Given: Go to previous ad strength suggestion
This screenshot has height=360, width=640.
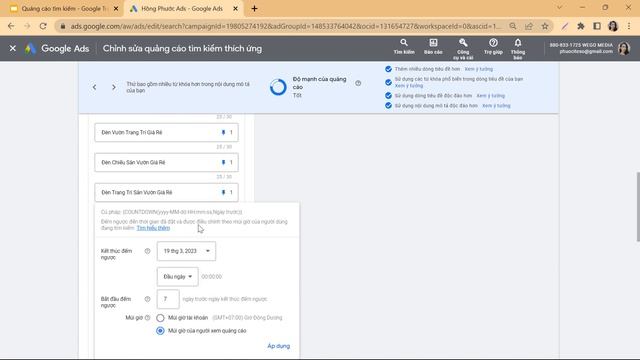Looking at the screenshot, I should pos(94,87).
